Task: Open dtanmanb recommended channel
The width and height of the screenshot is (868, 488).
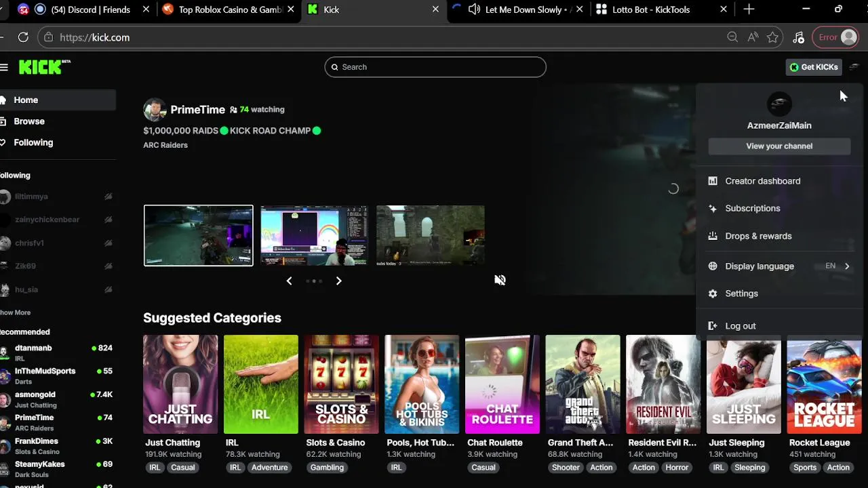Action: coord(58,352)
